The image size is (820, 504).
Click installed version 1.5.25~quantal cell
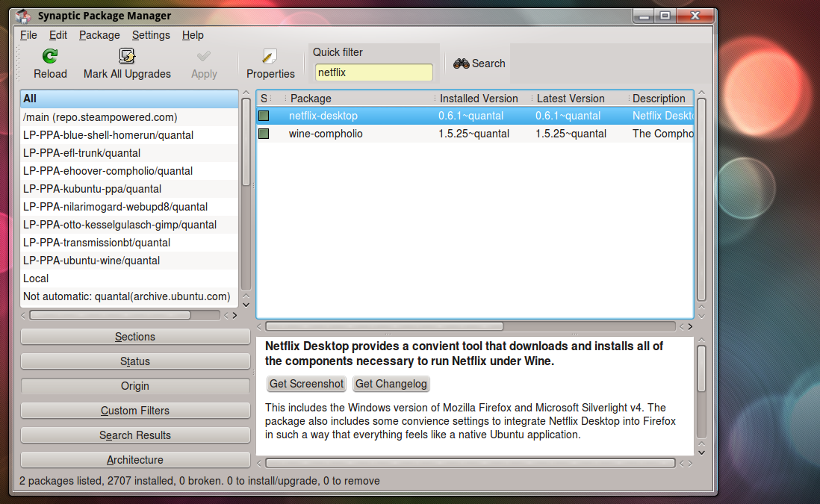coord(473,134)
